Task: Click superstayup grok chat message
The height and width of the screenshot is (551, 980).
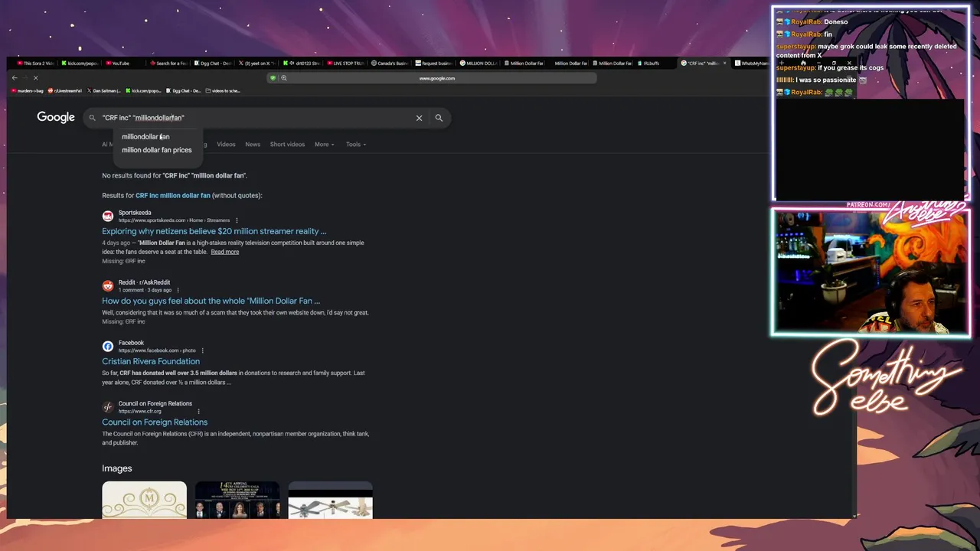Action: (867, 51)
